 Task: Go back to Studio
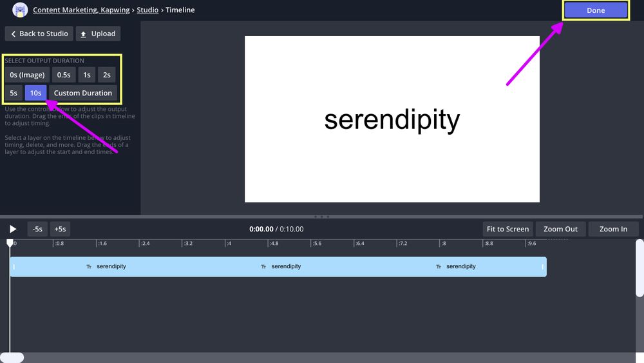click(x=39, y=34)
